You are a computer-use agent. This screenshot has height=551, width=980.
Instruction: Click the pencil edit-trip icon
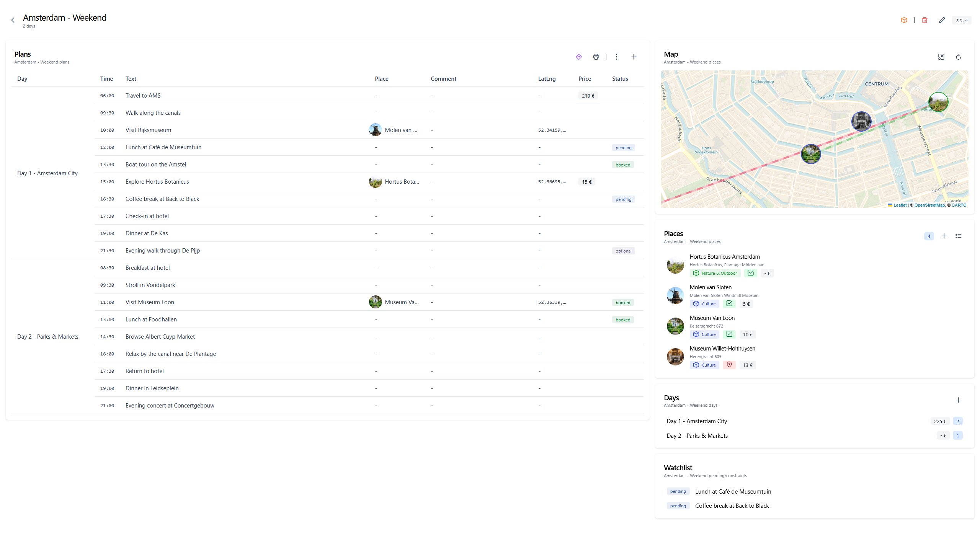(942, 20)
